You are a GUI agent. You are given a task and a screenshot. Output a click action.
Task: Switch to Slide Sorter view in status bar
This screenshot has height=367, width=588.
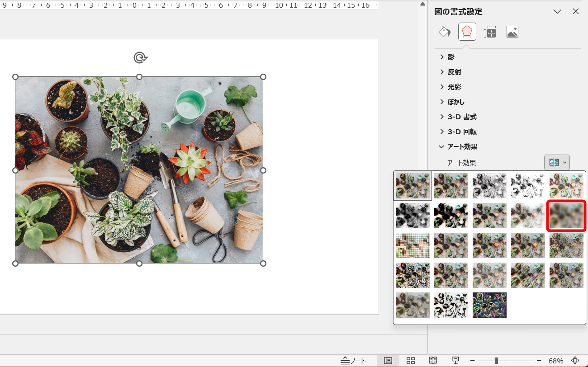tap(411, 360)
